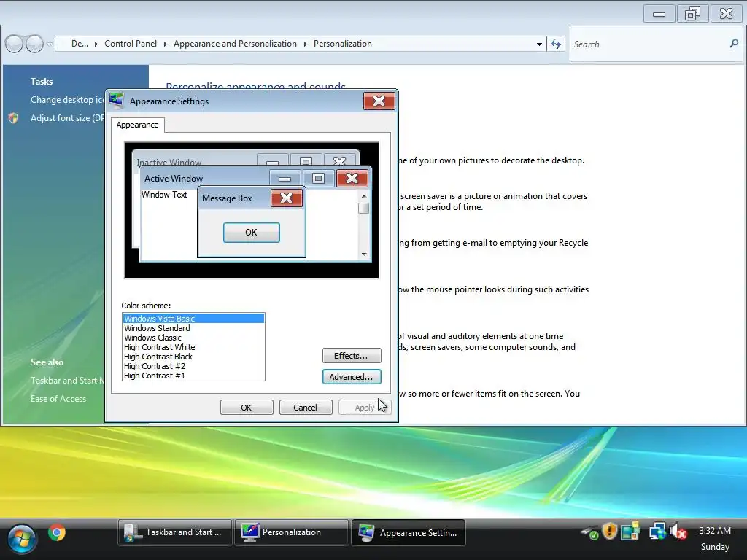The height and width of the screenshot is (560, 747).
Task: Click the De... breadcrumb segment
Action: pos(80,44)
